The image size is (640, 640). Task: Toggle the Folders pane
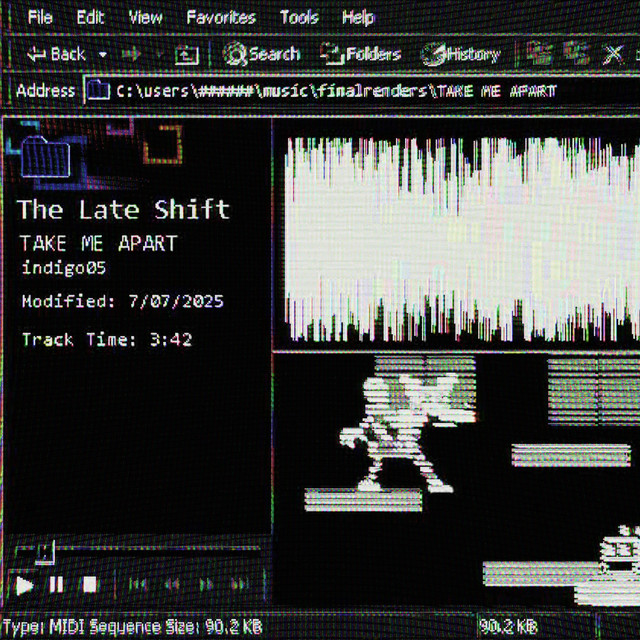click(360, 54)
